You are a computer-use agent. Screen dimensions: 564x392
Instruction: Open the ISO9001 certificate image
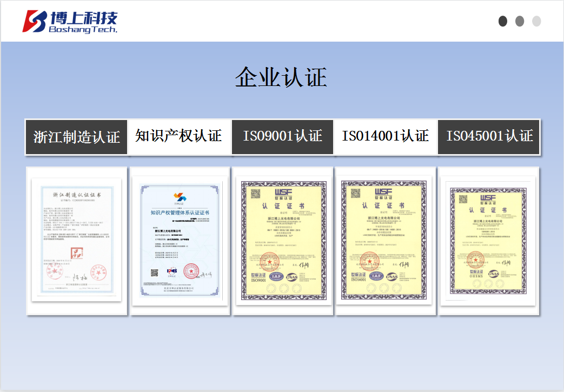(282, 240)
